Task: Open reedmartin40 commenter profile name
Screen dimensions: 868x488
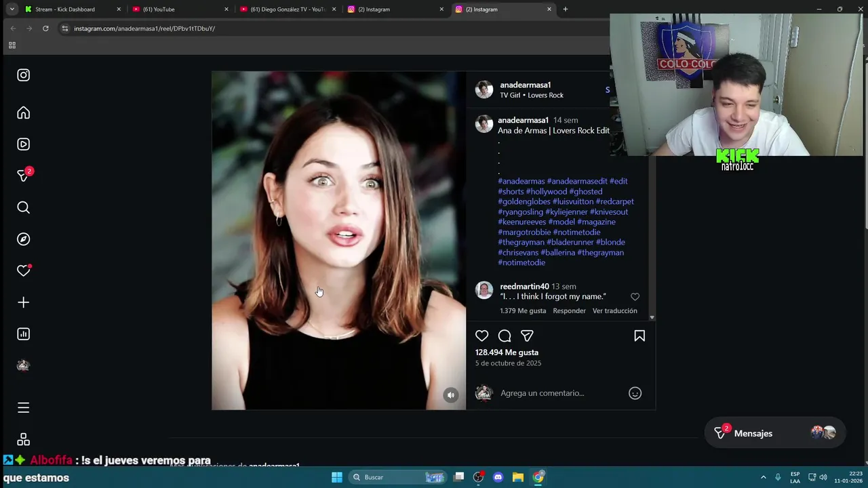Action: point(524,286)
